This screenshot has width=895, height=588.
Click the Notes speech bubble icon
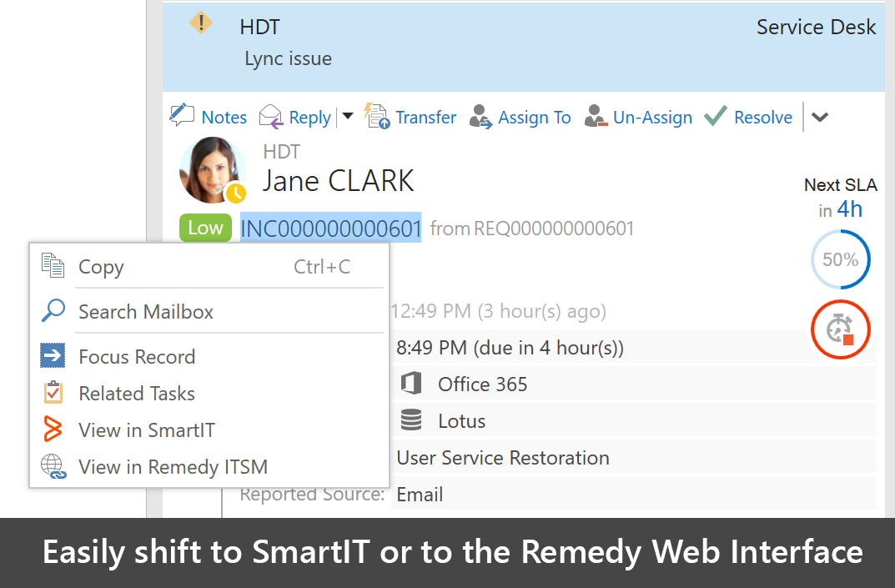[182, 116]
